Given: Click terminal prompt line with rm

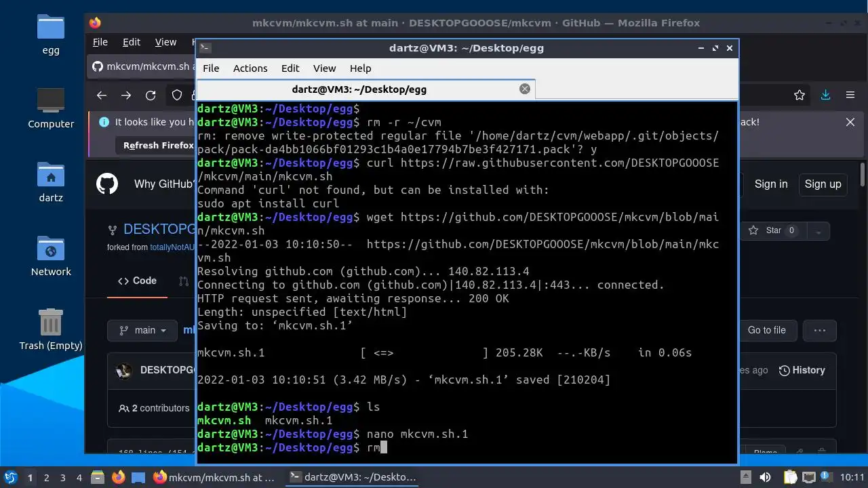Looking at the screenshot, I should pos(292,447).
